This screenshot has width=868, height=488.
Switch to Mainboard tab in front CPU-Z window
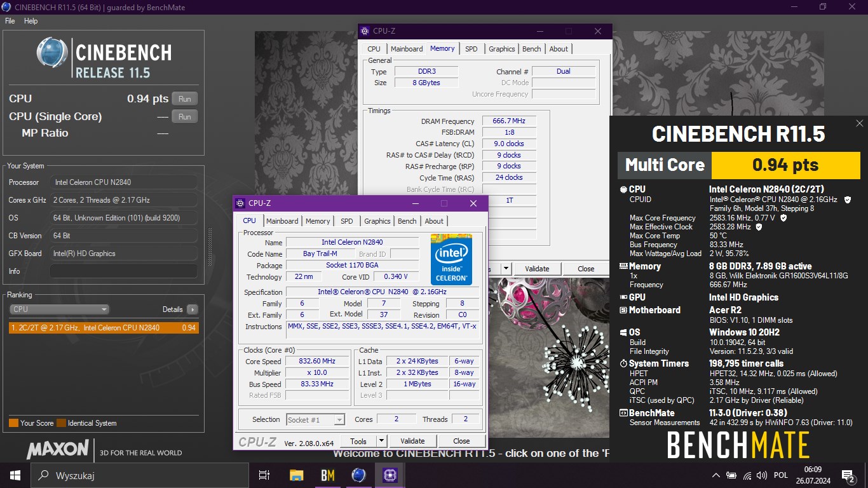(282, 221)
